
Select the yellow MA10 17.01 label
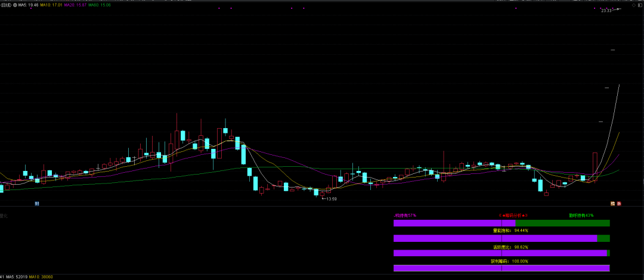(51, 5)
